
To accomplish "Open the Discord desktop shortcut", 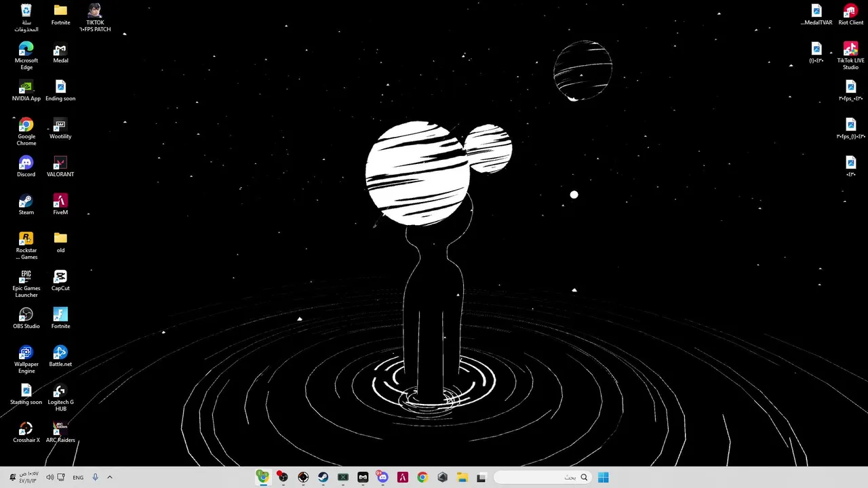I will point(26,166).
